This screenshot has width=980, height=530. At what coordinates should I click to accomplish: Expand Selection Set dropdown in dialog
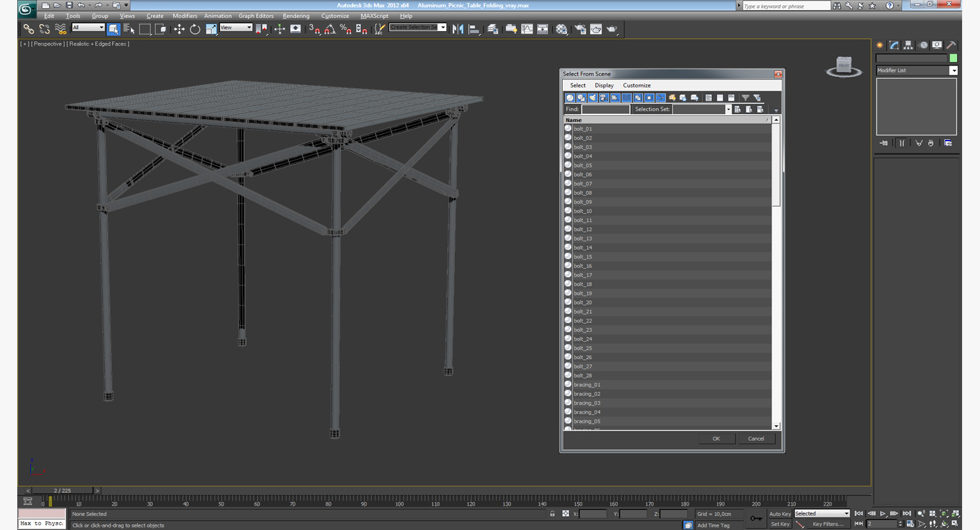pos(728,109)
